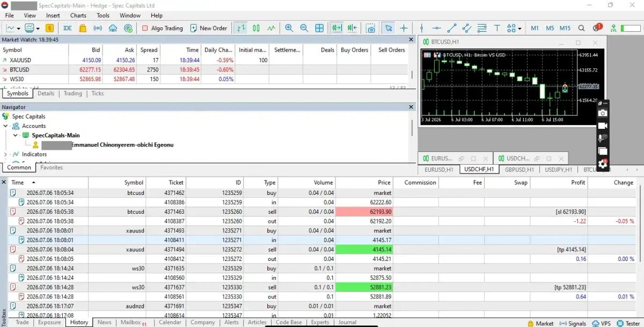This screenshot has height=327, width=644.
Task: Open the Insert menu
Action: click(53, 16)
